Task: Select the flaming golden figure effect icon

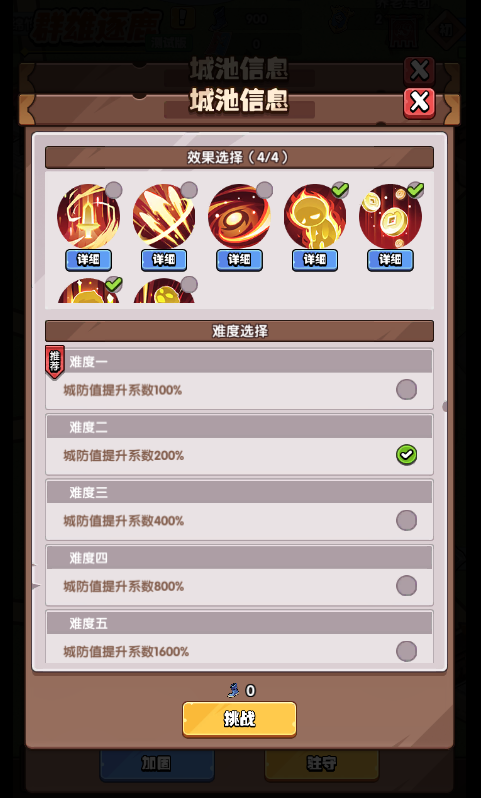Action: pyautogui.click(x=315, y=216)
